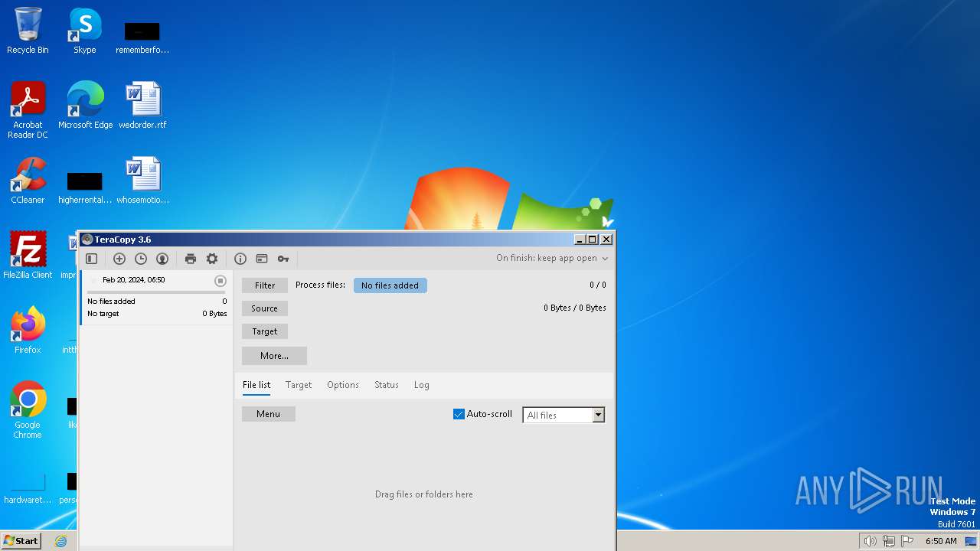This screenshot has width=980, height=551.
Task: Launch Internet Explorer from the taskbar
Action: click(x=61, y=541)
